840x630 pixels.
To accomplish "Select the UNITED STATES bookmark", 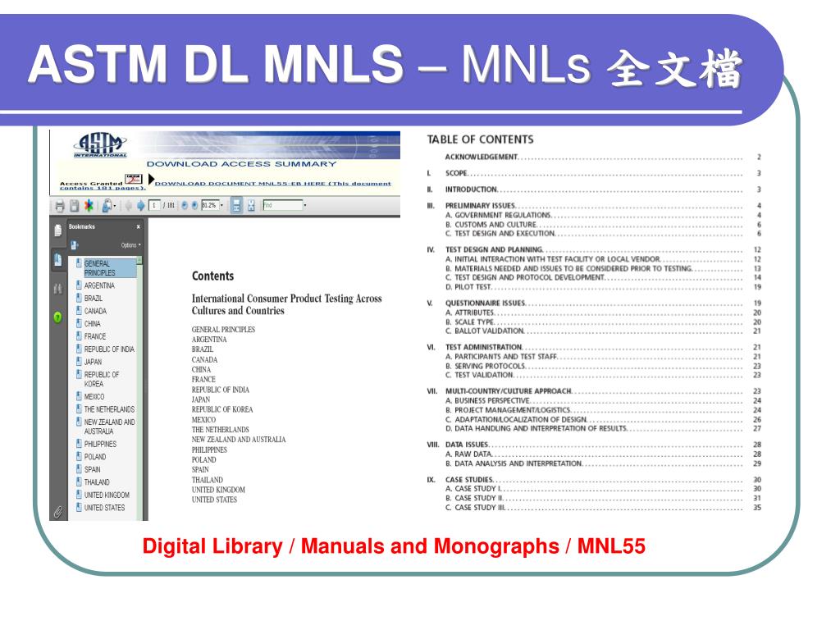I will [x=104, y=508].
